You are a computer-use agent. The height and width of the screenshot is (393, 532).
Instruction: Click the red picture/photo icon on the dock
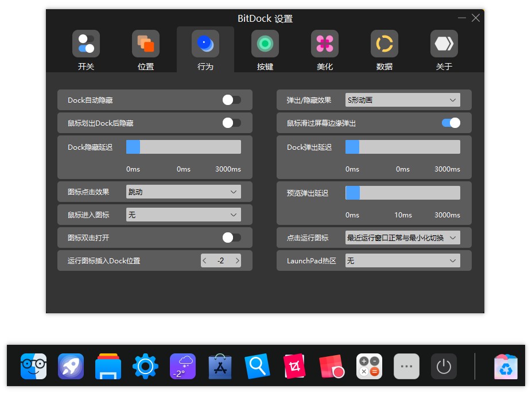[294, 365]
